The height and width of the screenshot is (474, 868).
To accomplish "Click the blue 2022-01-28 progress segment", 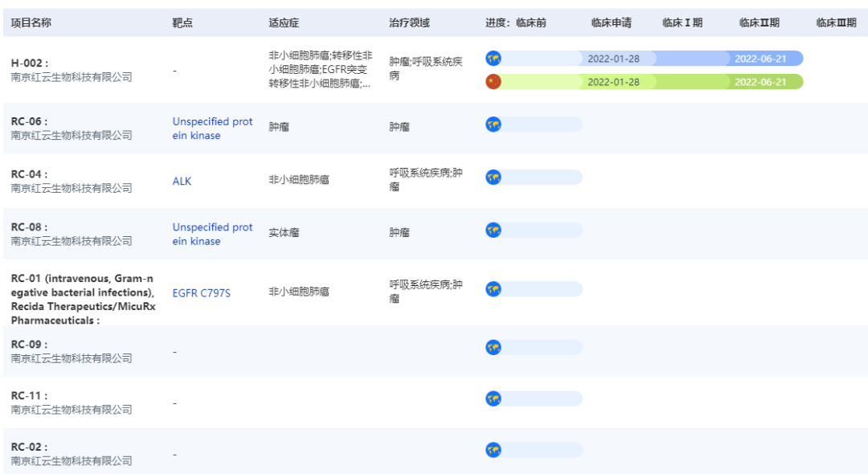I will pos(613,59).
